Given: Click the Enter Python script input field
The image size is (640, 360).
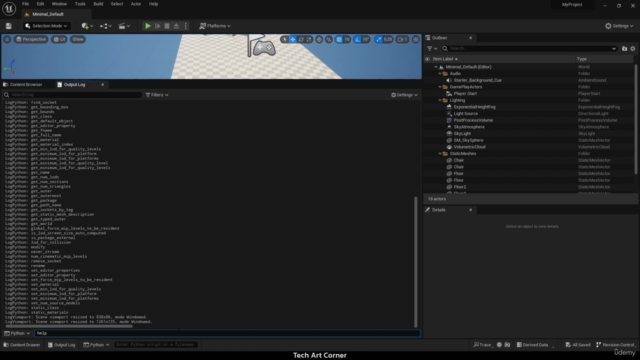Looking at the screenshot, I should pyautogui.click(x=156, y=345).
